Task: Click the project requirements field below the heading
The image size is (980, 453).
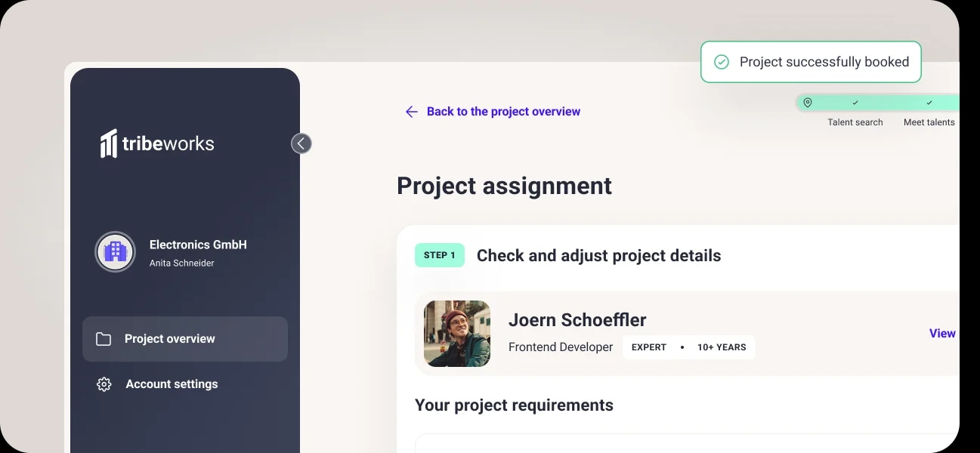Action: tap(680, 447)
